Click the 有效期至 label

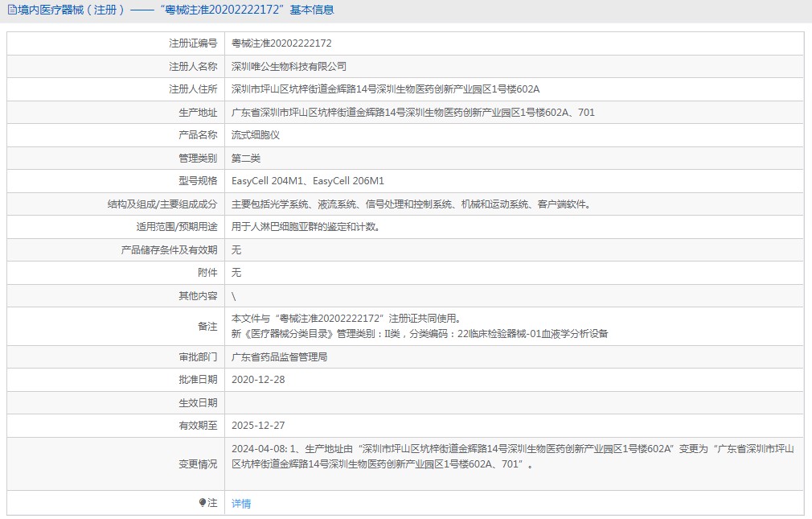pyautogui.click(x=198, y=425)
